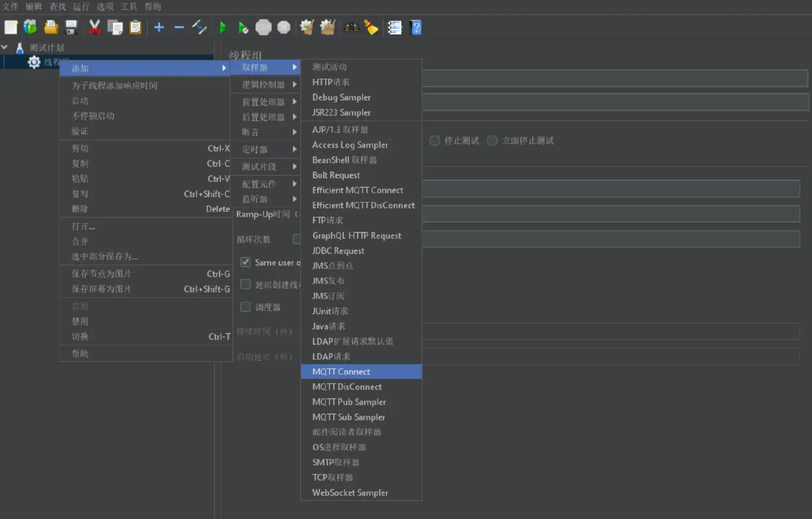
Task: Expand the 后置处理器 submenu
Action: coord(266,117)
